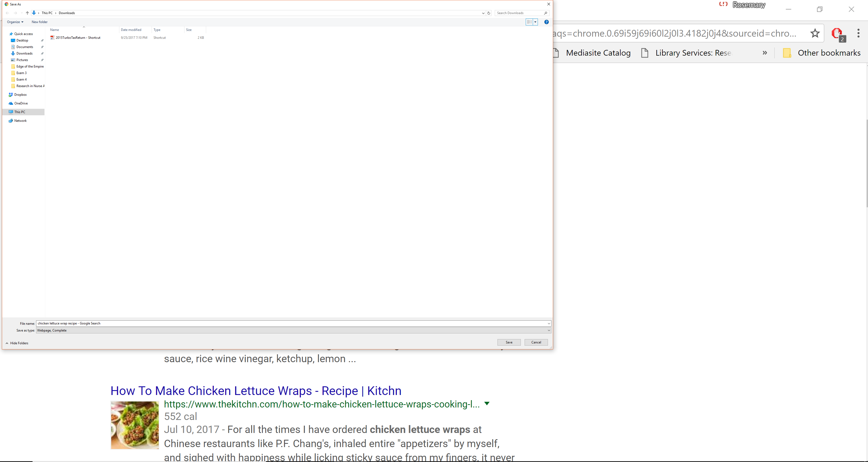
Task: Open the Save As help icon
Action: coord(546,22)
